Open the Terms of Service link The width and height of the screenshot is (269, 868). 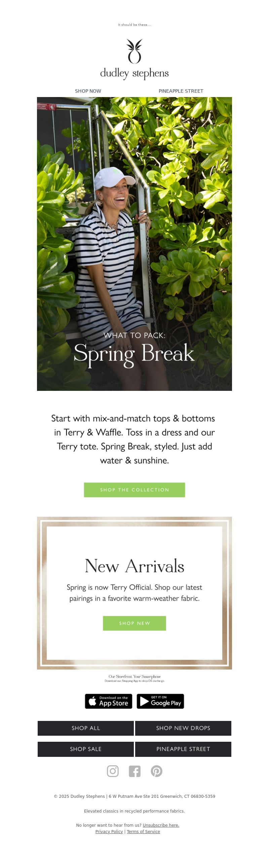pos(144,832)
